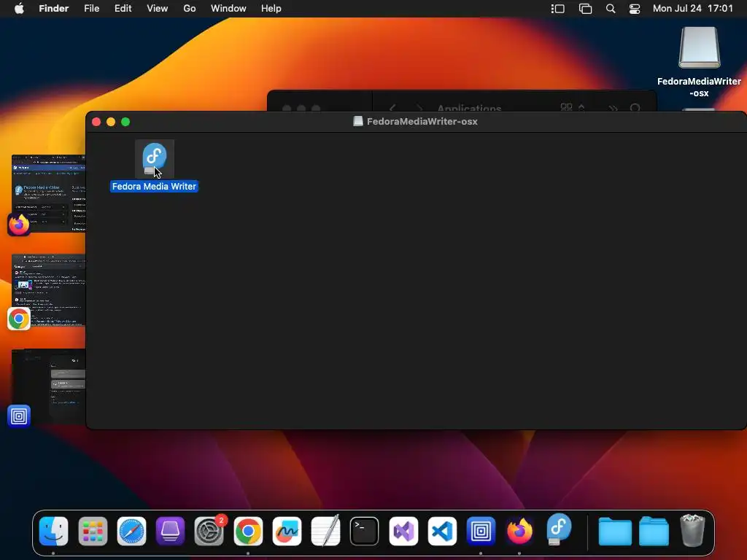The width and height of the screenshot is (747, 560).
Task: Open Control Center in menu bar
Action: click(x=635, y=9)
